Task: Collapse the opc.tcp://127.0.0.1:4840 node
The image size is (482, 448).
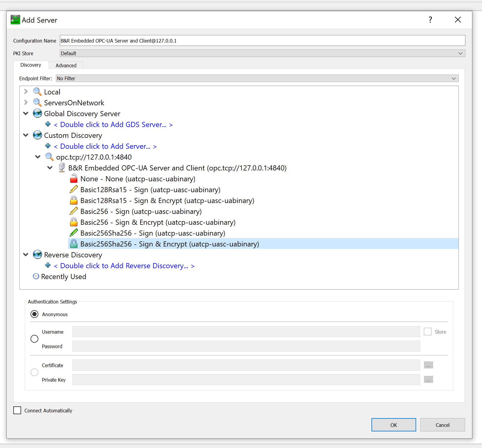Action: point(38,157)
